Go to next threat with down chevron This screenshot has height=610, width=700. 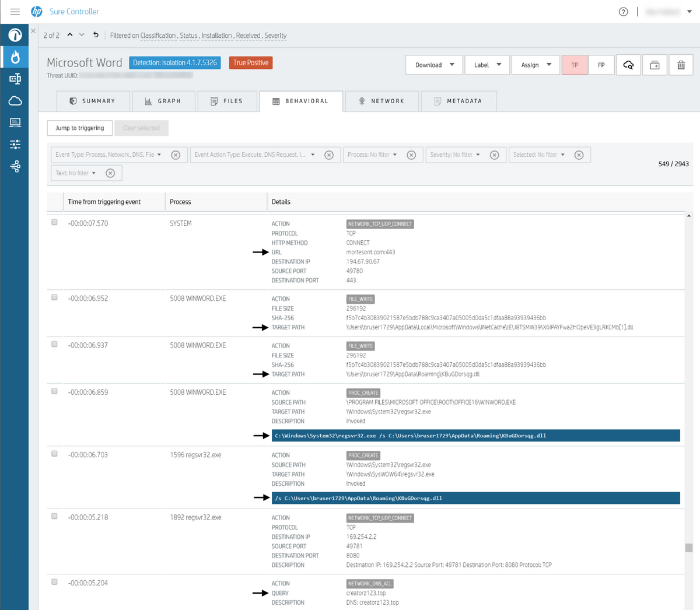coord(82,35)
